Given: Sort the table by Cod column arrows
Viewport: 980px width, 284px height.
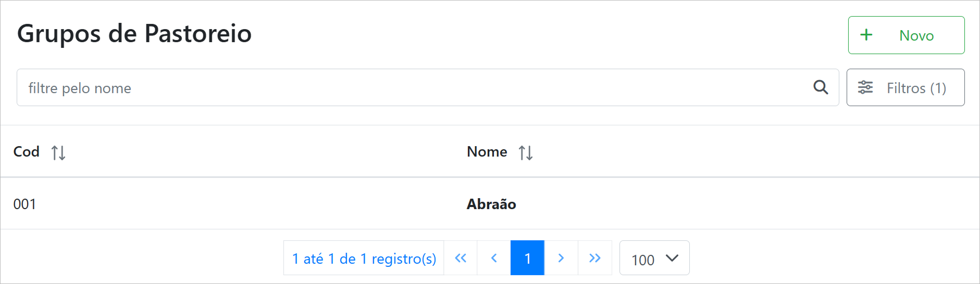Looking at the screenshot, I should click(x=58, y=152).
